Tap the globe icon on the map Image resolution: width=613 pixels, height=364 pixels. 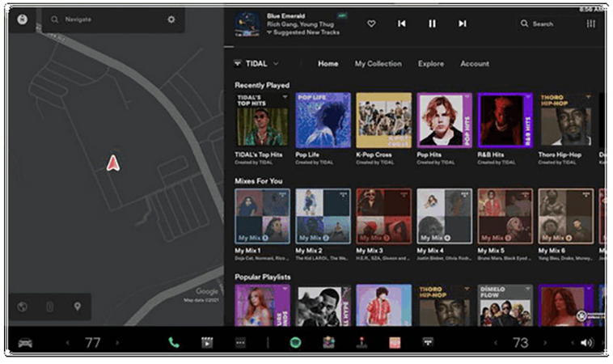23,307
